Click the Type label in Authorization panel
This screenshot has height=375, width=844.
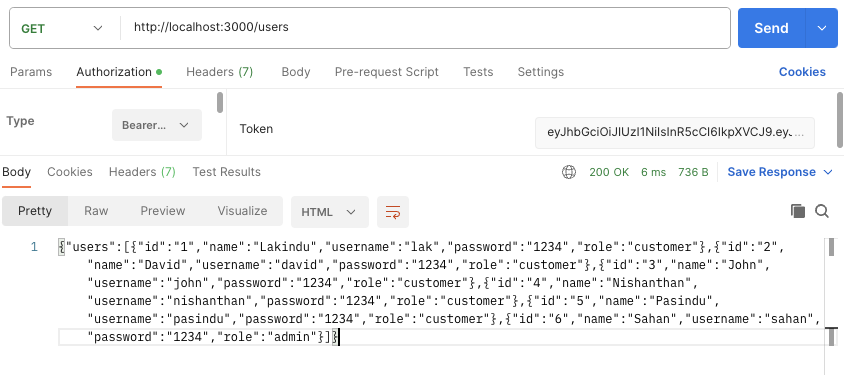point(20,121)
